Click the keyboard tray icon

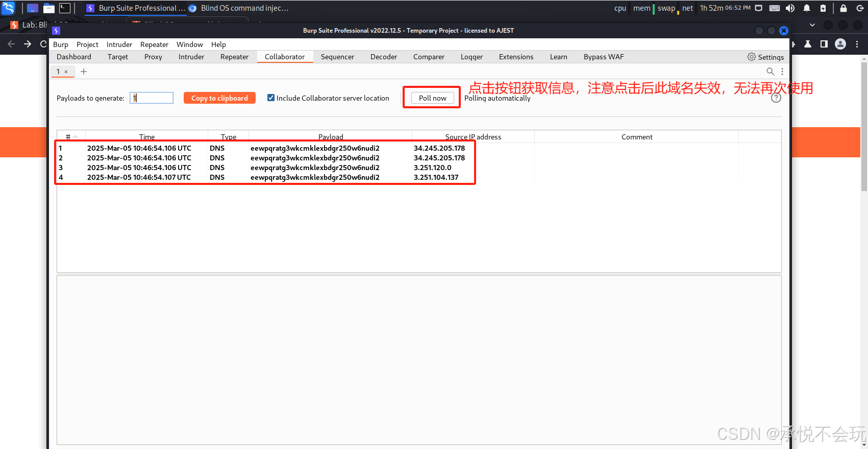(x=775, y=8)
